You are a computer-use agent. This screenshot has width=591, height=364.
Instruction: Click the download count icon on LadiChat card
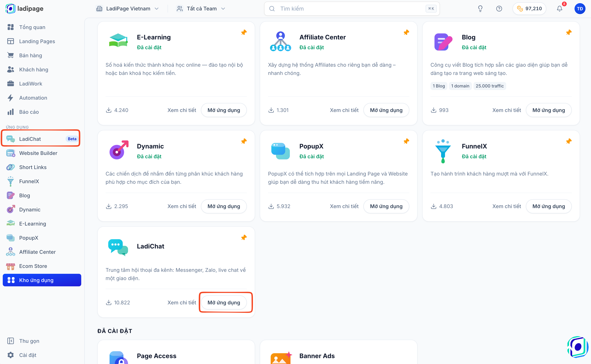tap(109, 302)
